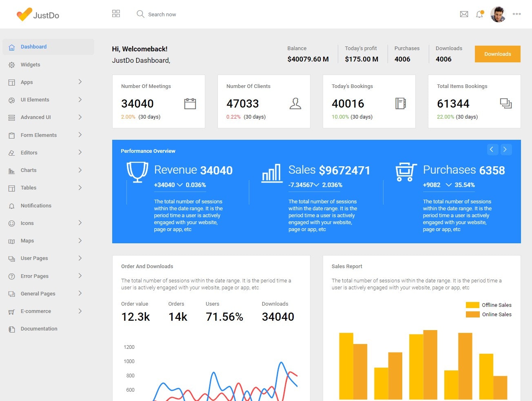Screen dimensions: 532x401
Task: Click the notebook icon in Today's Bookings
Action: point(401,104)
